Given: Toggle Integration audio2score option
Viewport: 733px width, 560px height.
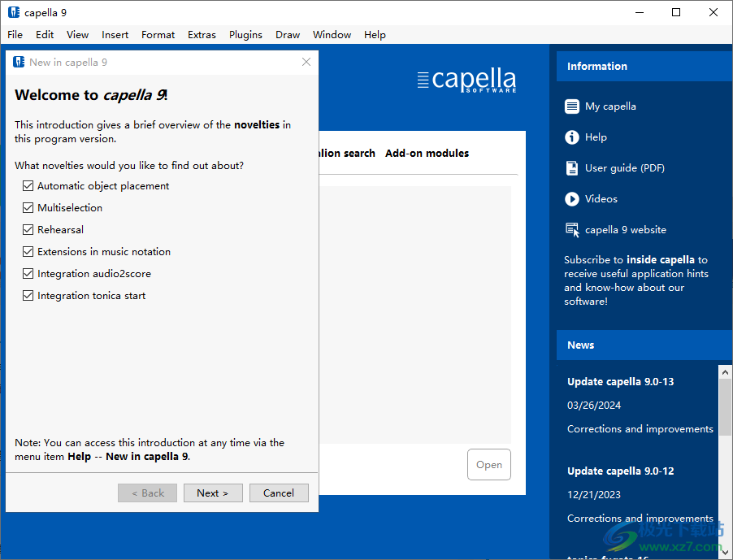Looking at the screenshot, I should 28,273.
